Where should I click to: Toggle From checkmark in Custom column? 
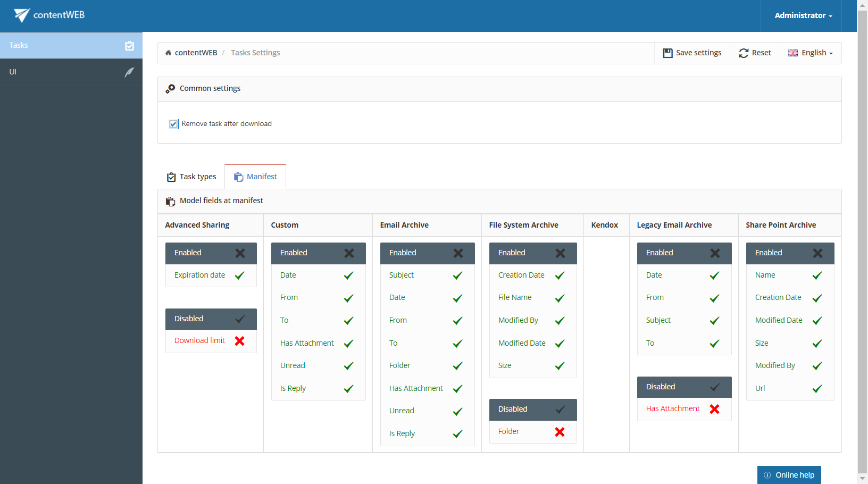point(349,298)
